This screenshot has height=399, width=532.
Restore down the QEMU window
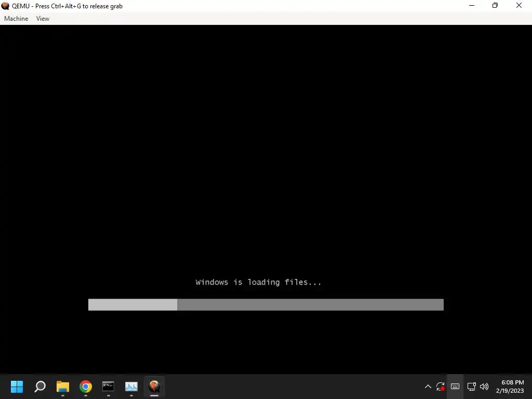[495, 6]
